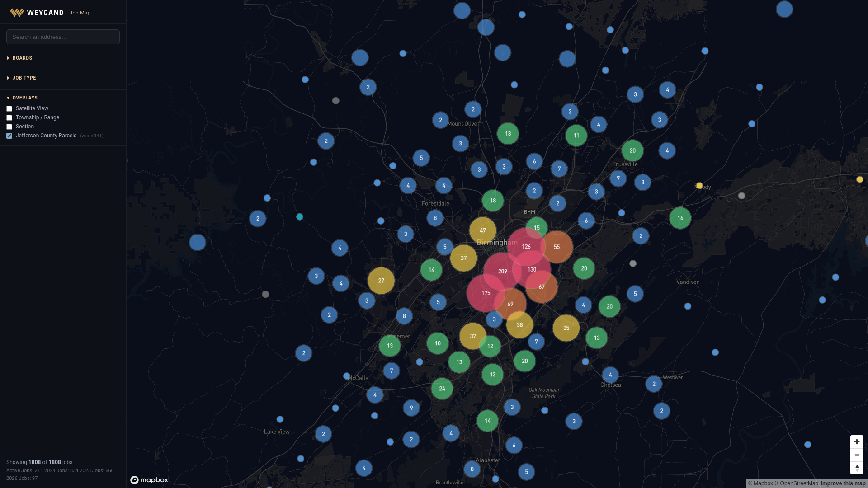This screenshot has height=488, width=868.
Task: Open the 130 jobs cluster
Action: (532, 269)
